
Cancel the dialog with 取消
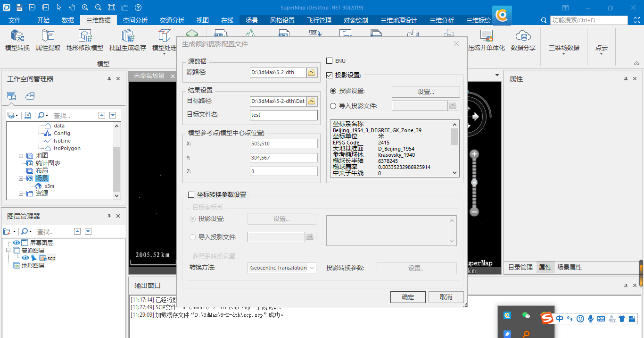point(446,297)
